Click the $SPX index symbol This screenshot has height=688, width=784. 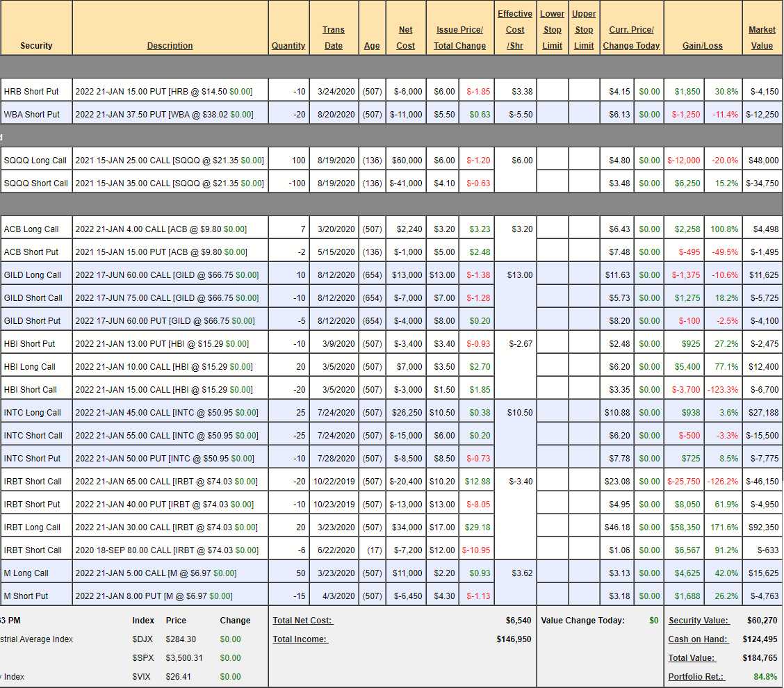point(142,658)
